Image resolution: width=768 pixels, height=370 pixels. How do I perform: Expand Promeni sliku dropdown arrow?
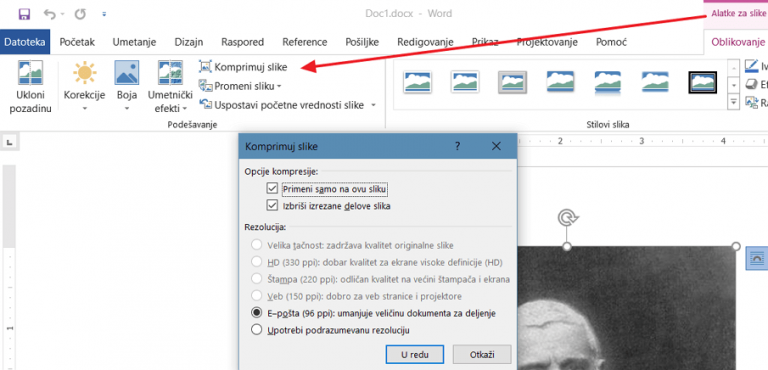tap(279, 86)
